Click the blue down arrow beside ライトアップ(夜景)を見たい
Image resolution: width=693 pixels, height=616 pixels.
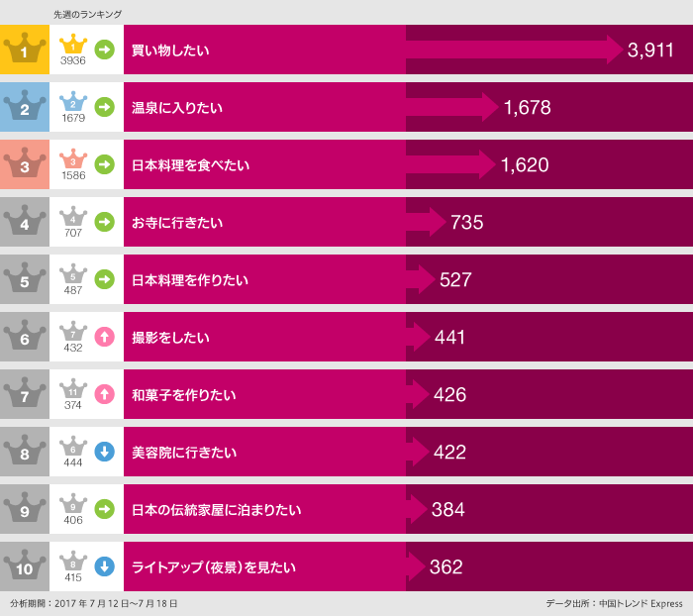pyautogui.click(x=104, y=566)
